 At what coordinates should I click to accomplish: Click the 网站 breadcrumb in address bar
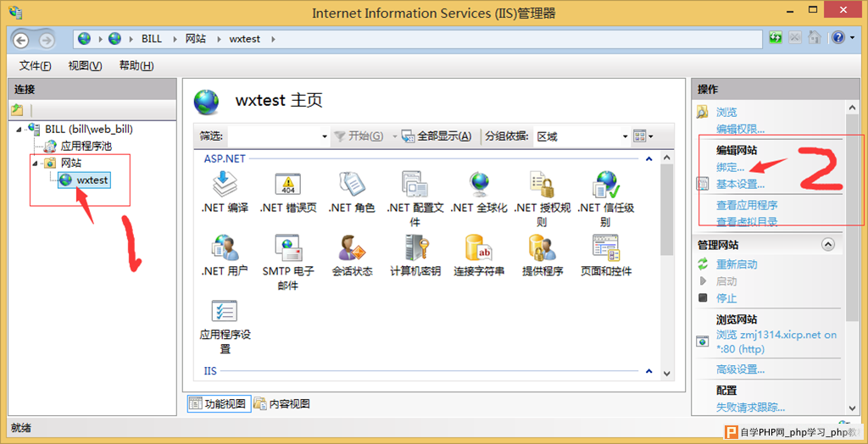click(x=196, y=39)
